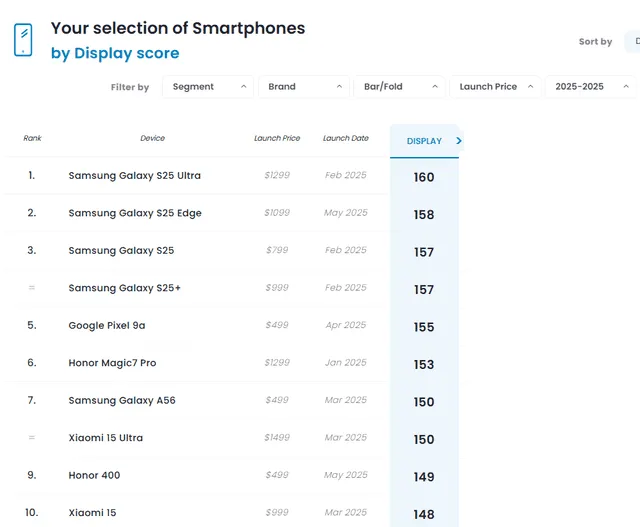Select the Honor 400 row
Image resolution: width=640 pixels, height=527 pixels.
pyautogui.click(x=94, y=475)
